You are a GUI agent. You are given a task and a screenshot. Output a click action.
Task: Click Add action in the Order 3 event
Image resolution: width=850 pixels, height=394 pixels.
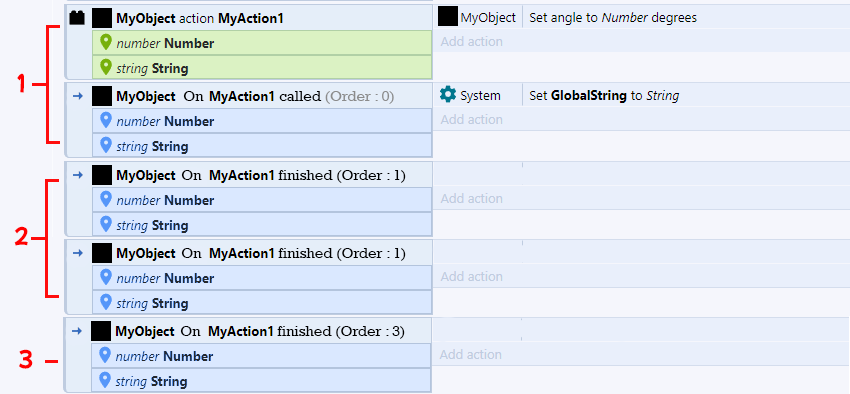point(471,354)
